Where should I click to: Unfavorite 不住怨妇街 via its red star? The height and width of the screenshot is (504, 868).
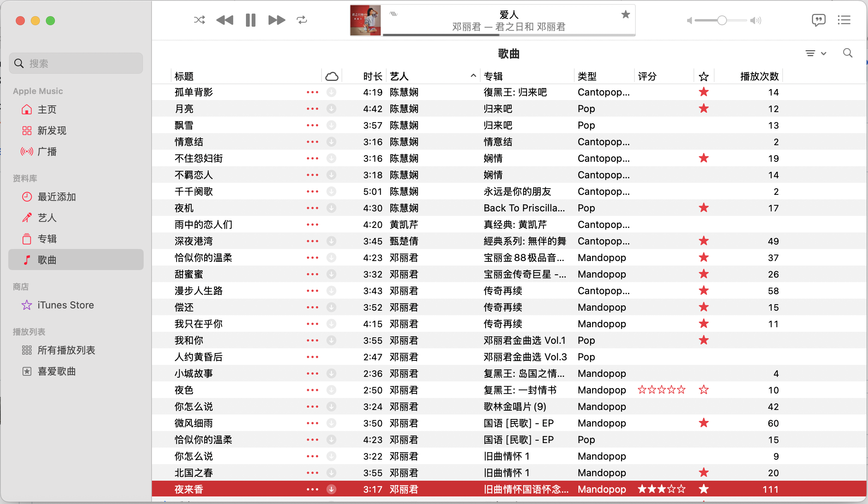point(704,158)
